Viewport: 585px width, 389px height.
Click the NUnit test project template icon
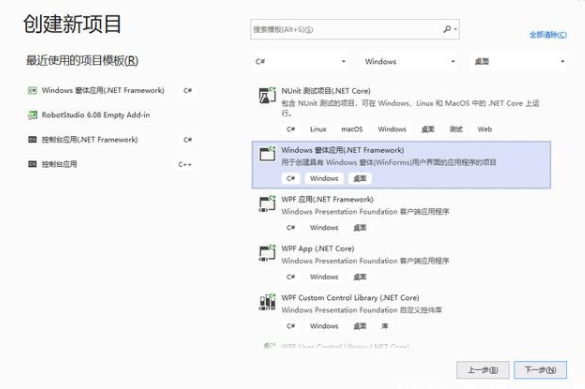click(x=267, y=95)
